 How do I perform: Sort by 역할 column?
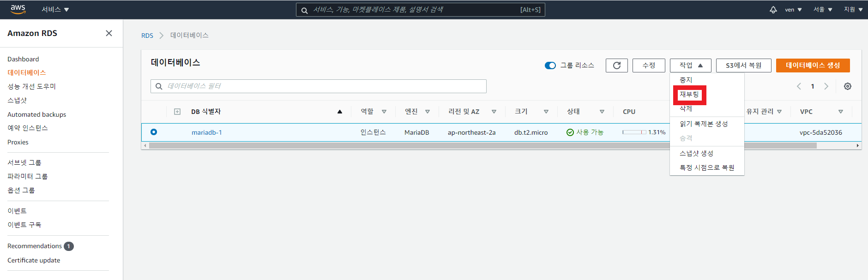pyautogui.click(x=384, y=112)
